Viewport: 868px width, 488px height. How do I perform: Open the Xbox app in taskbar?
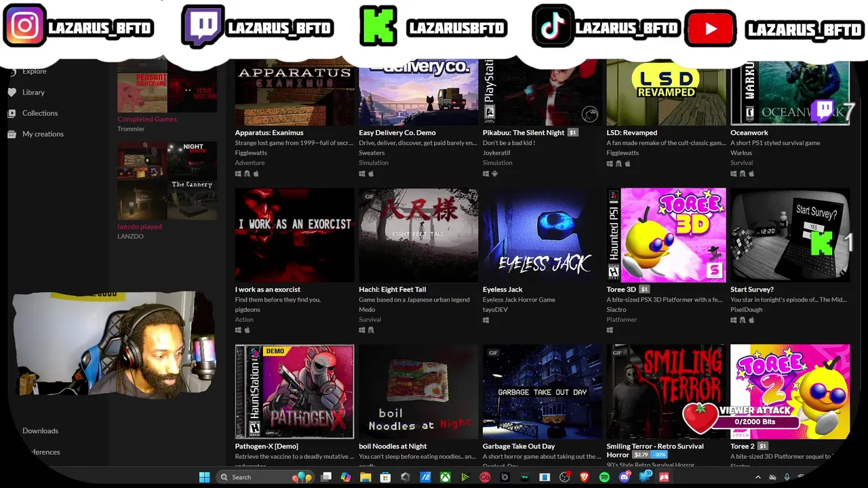[446, 477]
